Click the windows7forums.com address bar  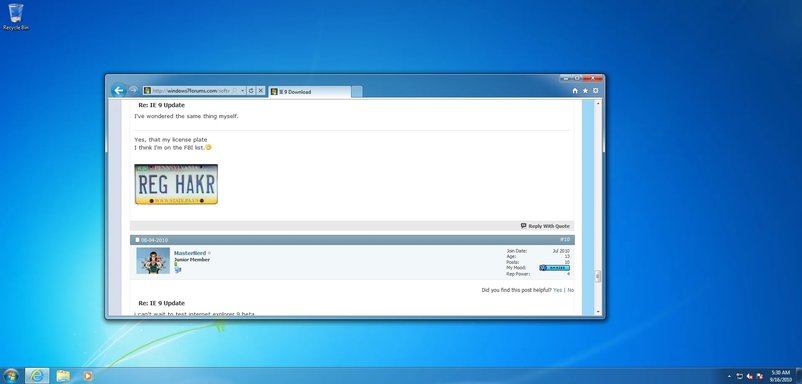point(194,91)
